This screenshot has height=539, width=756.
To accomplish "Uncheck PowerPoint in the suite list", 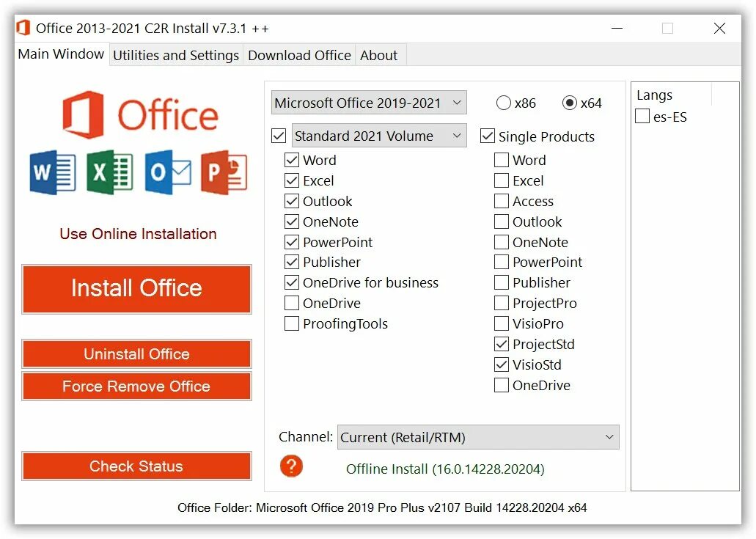I will (x=292, y=242).
